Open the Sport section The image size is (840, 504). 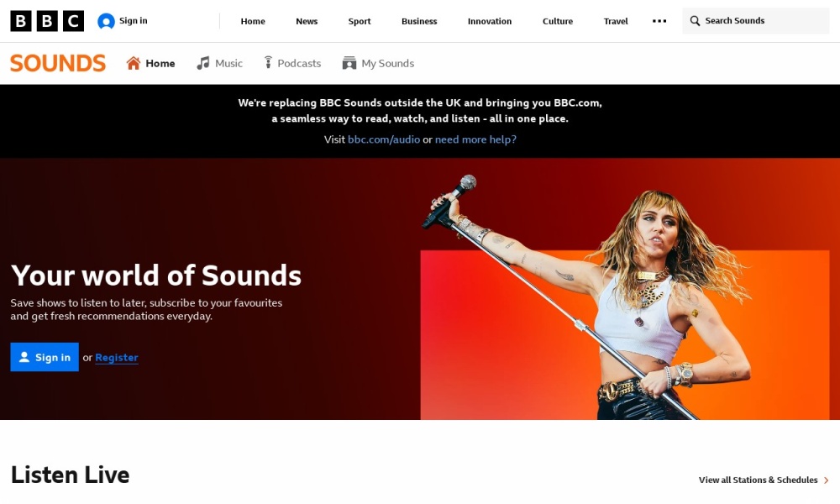click(359, 22)
